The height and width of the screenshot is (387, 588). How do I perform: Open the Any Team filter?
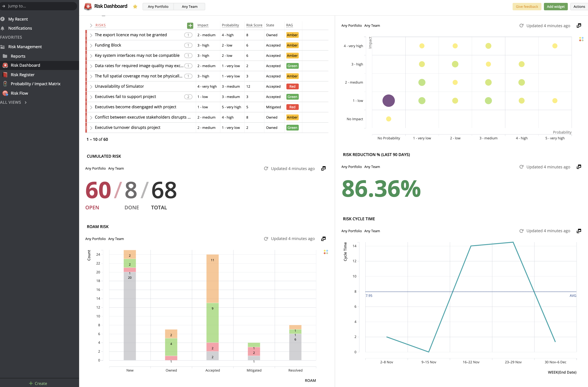(x=189, y=6)
